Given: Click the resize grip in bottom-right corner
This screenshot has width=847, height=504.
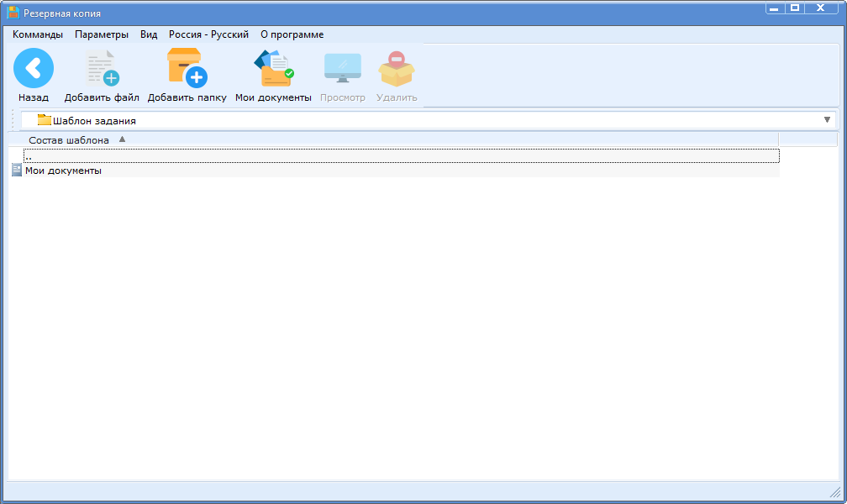Looking at the screenshot, I should coord(834,491).
